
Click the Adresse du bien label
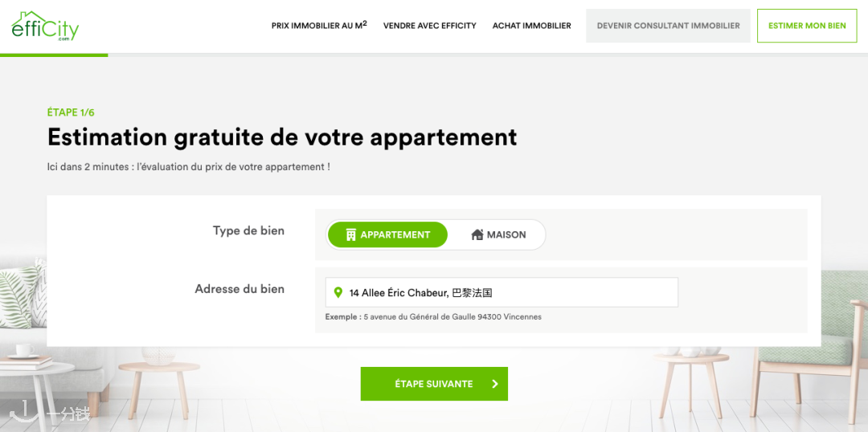point(240,289)
